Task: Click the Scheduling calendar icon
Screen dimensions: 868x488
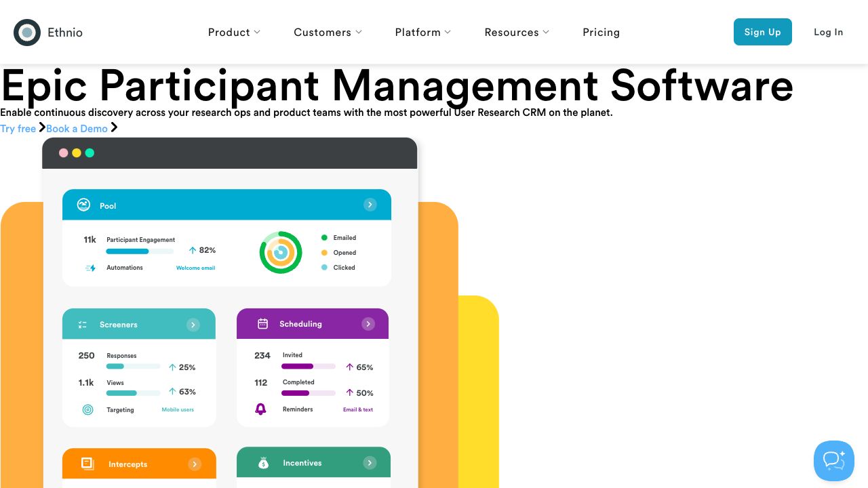Action: coord(262,324)
